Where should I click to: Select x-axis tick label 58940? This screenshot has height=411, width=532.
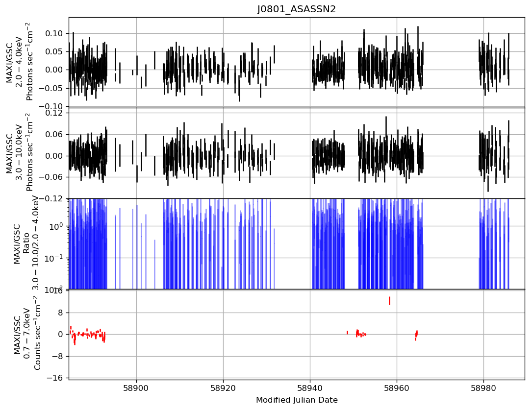[x=310, y=387]
